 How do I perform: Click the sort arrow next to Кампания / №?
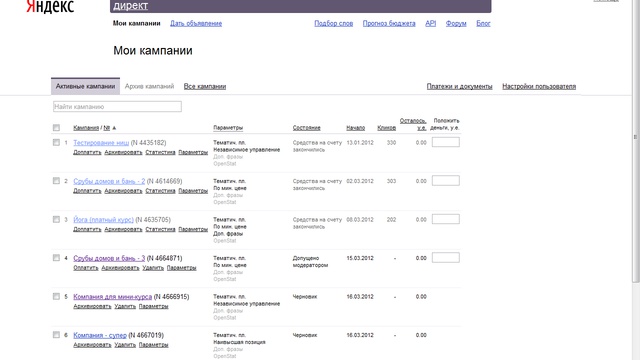(x=114, y=128)
